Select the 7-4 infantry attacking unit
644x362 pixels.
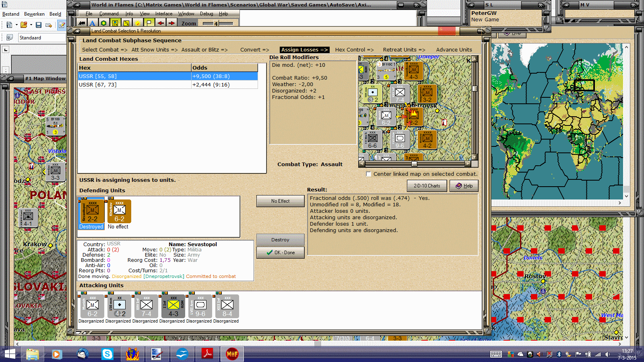(x=146, y=306)
